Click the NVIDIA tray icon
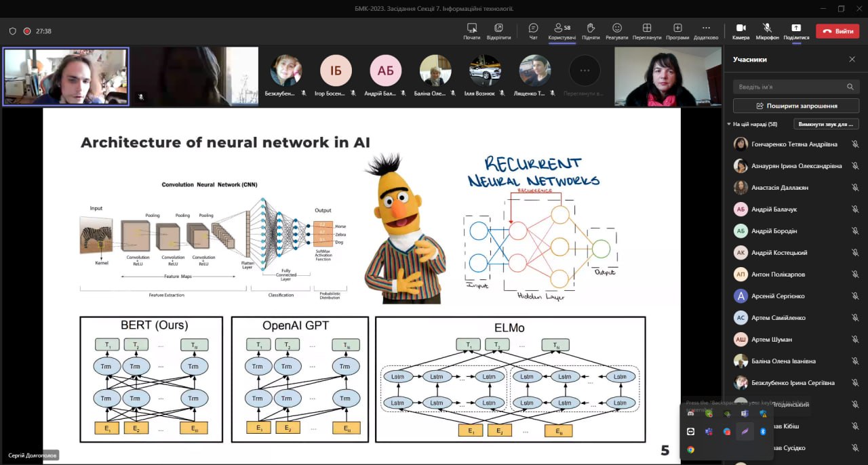 click(x=727, y=413)
